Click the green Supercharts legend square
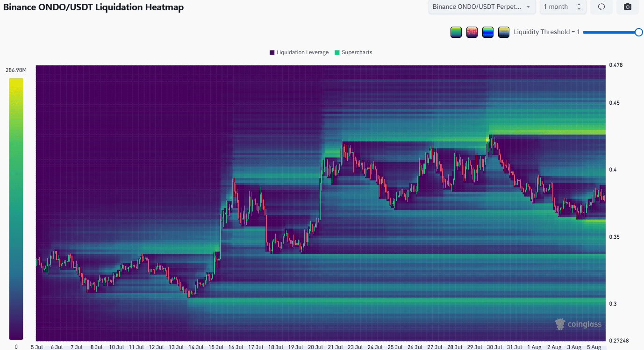Image resolution: width=644 pixels, height=350 pixels. tap(337, 52)
